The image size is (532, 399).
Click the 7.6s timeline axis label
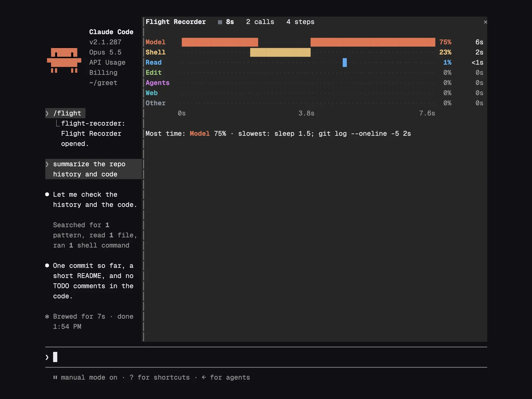click(427, 113)
